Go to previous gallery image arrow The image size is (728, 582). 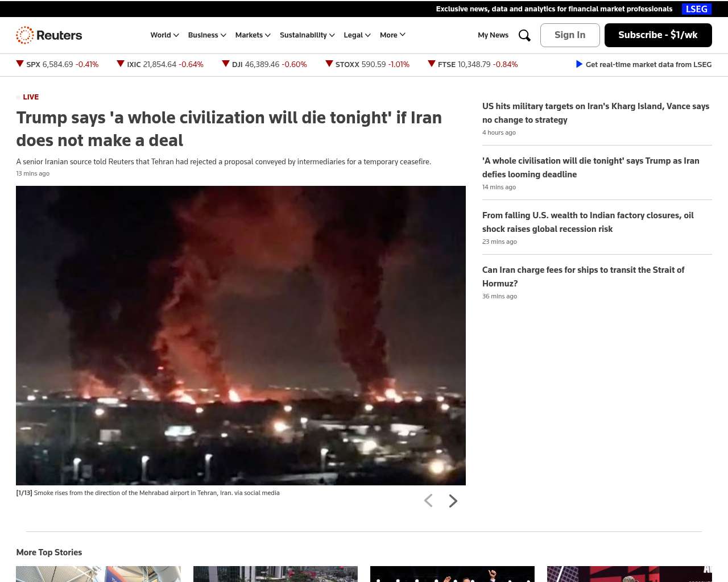click(428, 501)
